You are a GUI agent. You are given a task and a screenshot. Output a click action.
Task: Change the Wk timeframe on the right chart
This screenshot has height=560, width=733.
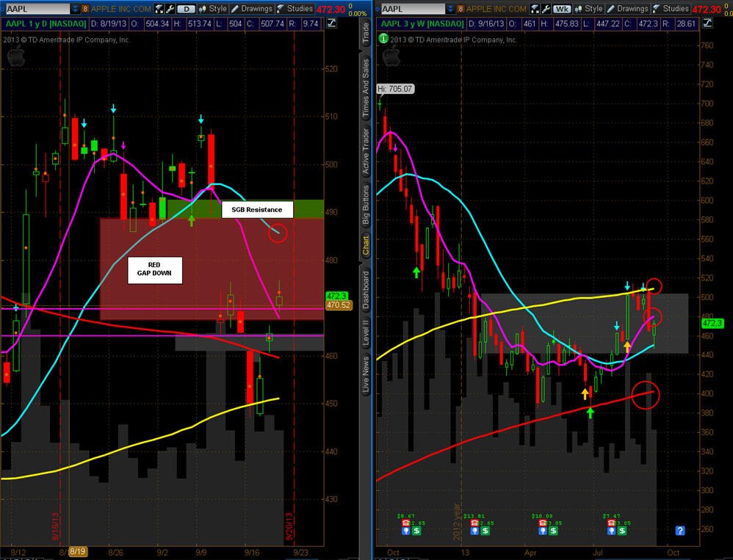pos(563,9)
